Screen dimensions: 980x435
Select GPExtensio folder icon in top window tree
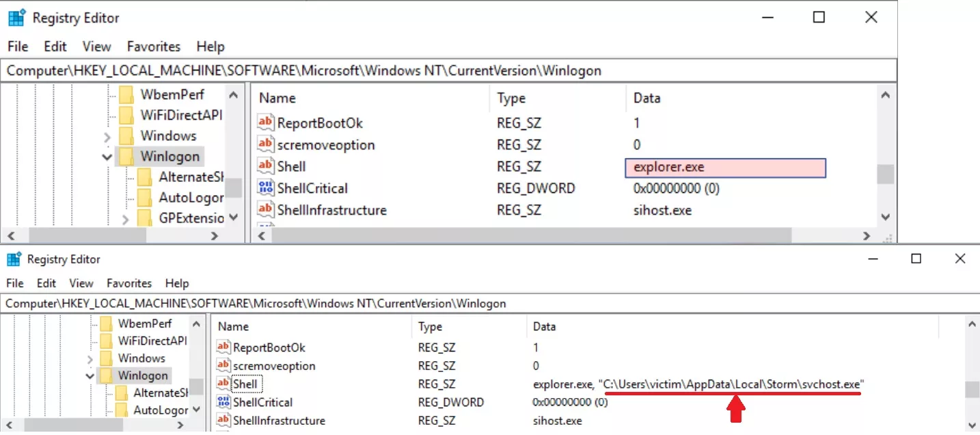[x=144, y=218]
